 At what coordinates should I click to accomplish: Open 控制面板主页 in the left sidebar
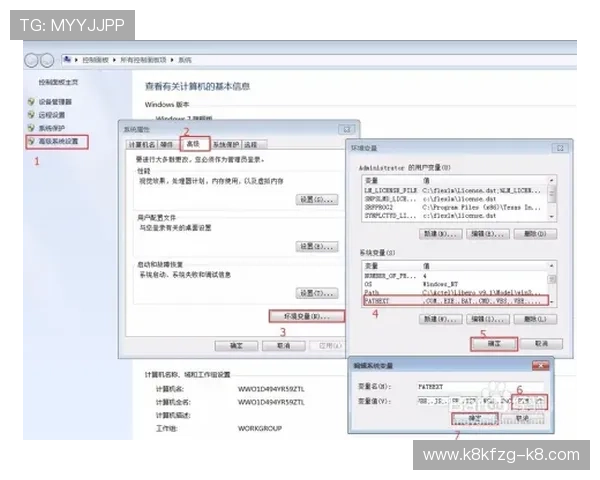(58, 82)
